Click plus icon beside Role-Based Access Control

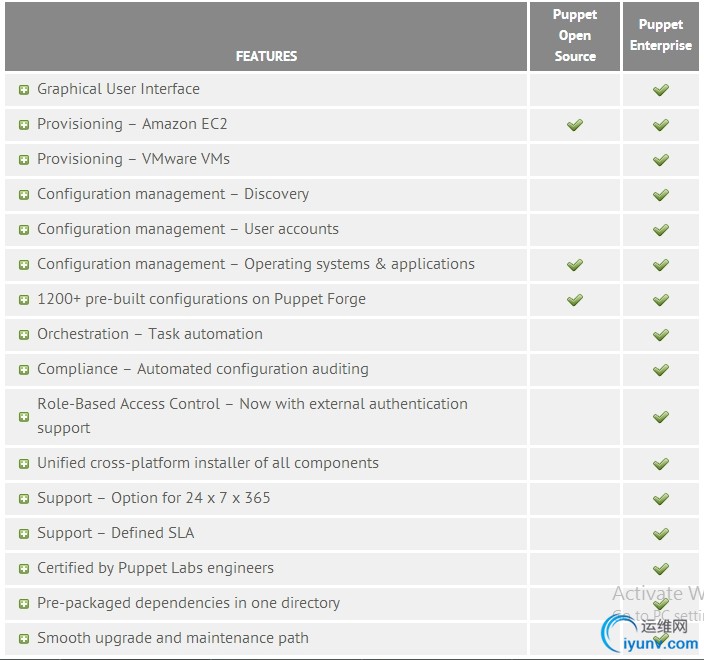pos(24,417)
